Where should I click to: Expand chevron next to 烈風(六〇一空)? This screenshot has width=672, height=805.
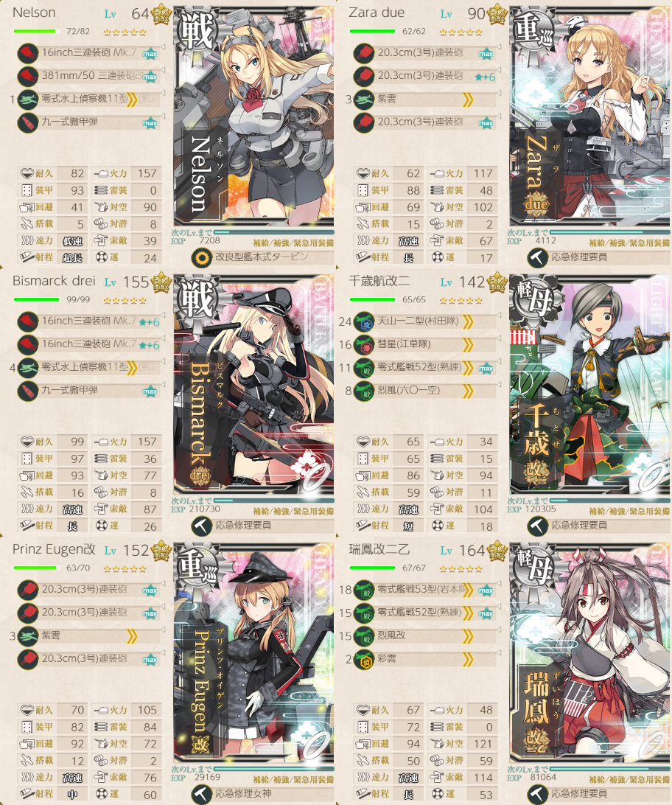coord(467,391)
